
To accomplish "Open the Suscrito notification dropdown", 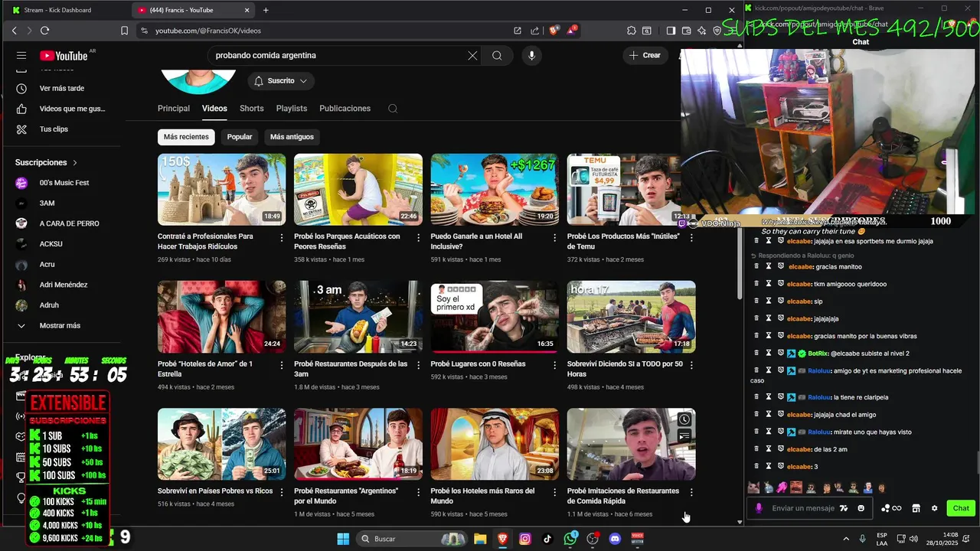I will [x=280, y=80].
